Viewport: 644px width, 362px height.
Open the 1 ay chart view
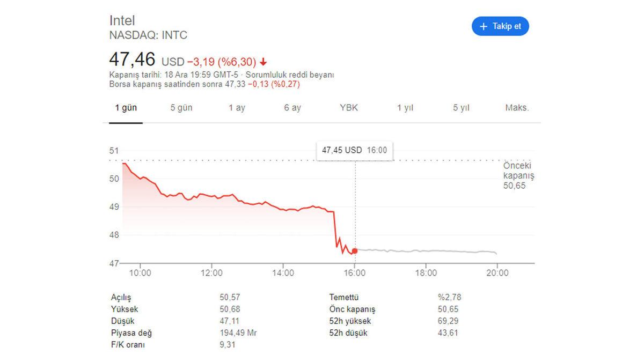point(237,107)
